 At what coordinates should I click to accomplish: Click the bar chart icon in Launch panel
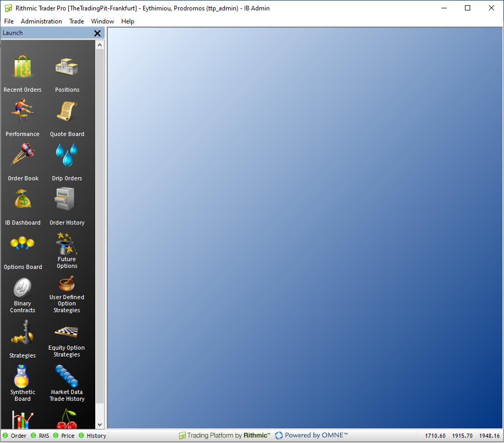tap(22, 420)
